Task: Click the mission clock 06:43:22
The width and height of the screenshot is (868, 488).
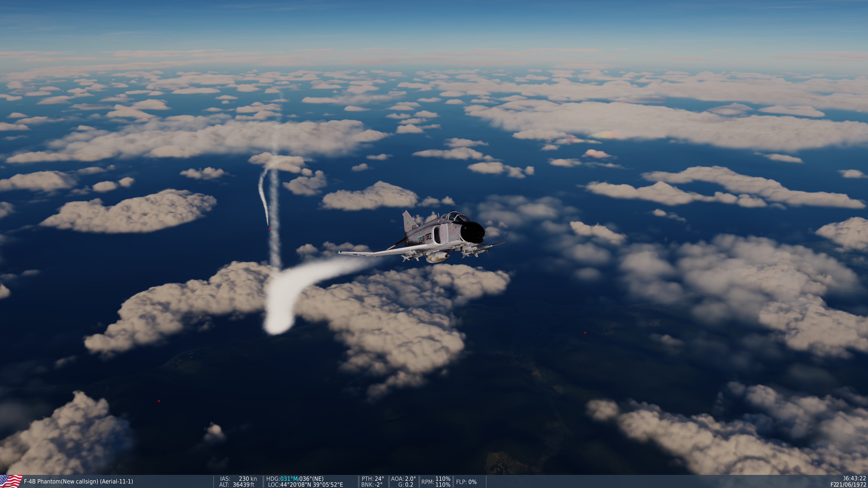Action: (x=854, y=479)
